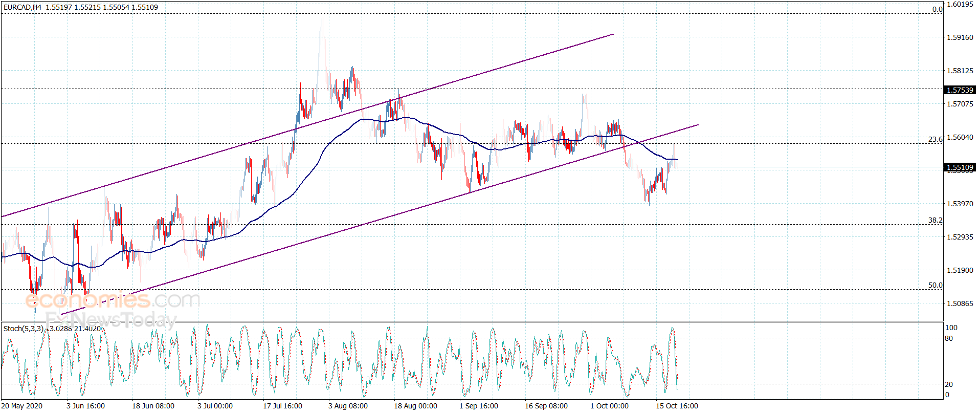Viewport: 980px width, 413px height.
Task: Select the 1.52935 price axis label
Action: tap(960, 237)
